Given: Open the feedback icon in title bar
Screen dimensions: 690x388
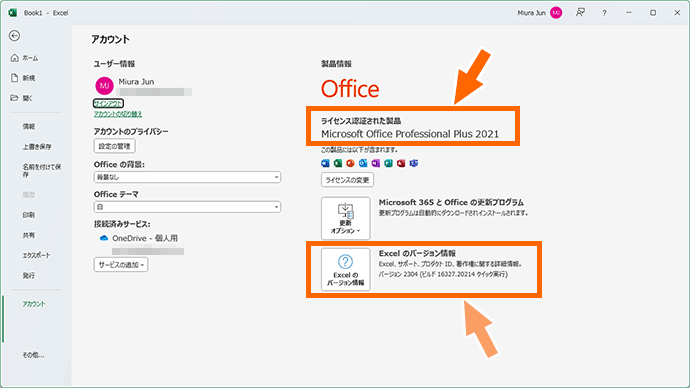Looking at the screenshot, I should pos(580,13).
